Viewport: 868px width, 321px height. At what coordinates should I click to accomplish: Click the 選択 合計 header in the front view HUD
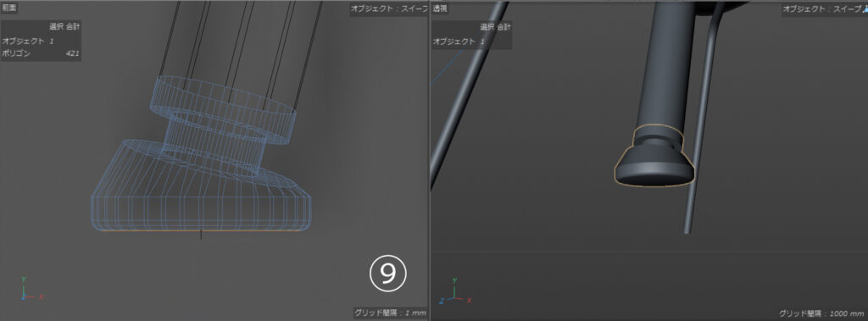pyautogui.click(x=64, y=26)
